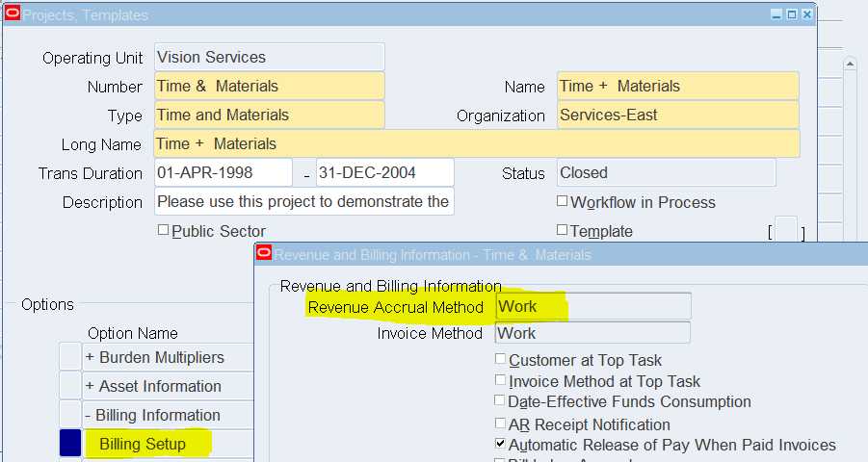Enable AR Receipt Notification checkbox
This screenshot has width=868, height=462.
[500, 423]
